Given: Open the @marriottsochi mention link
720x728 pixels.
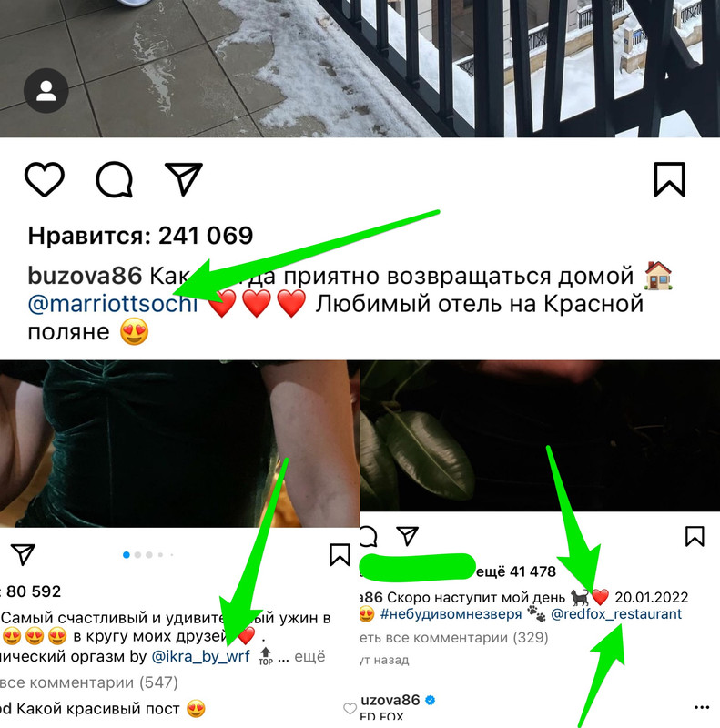Looking at the screenshot, I should point(113,304).
